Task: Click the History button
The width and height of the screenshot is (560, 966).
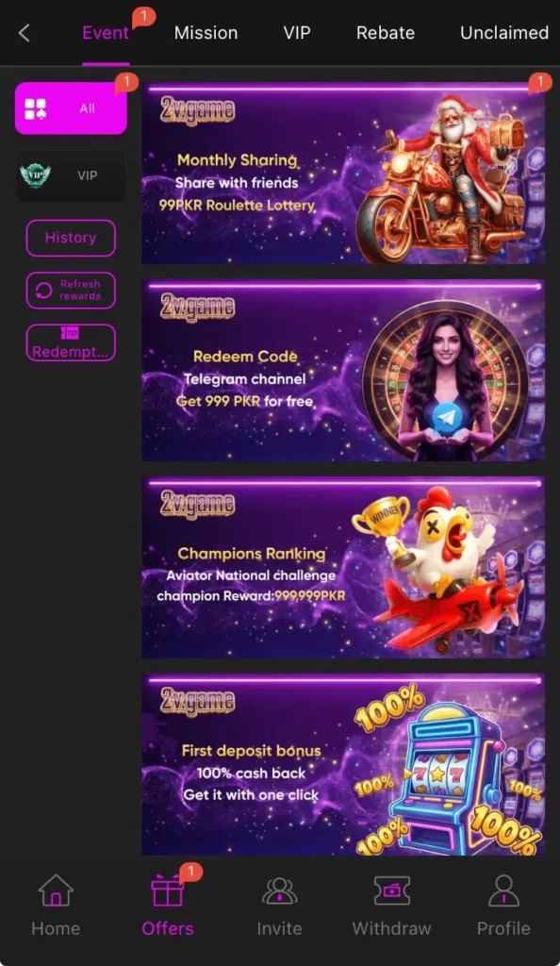Action: [71, 238]
